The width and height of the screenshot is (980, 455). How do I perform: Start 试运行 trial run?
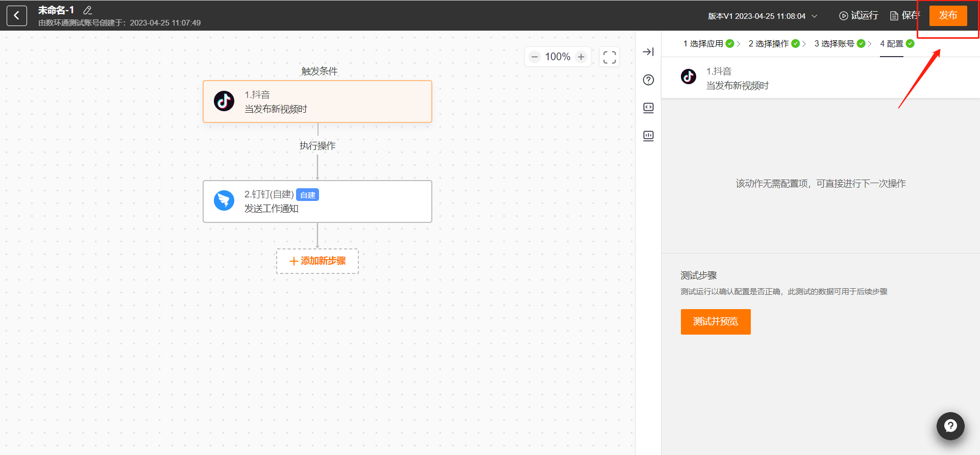[859, 16]
